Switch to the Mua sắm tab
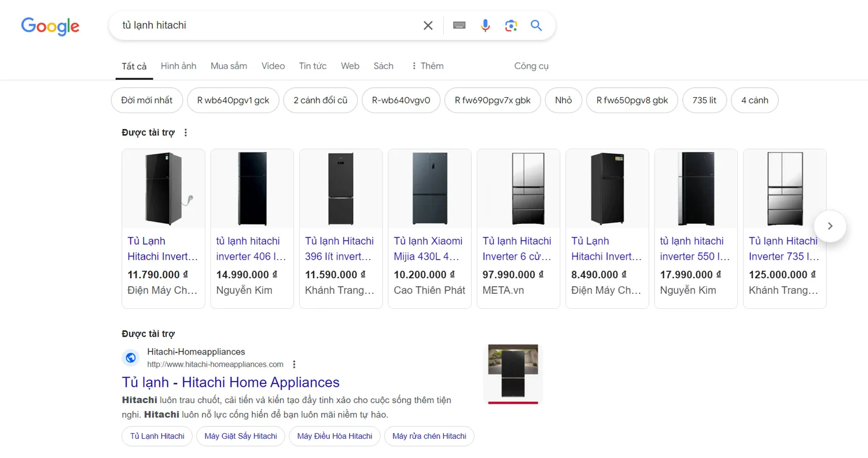Screen dimensions: 868x458 coord(229,66)
